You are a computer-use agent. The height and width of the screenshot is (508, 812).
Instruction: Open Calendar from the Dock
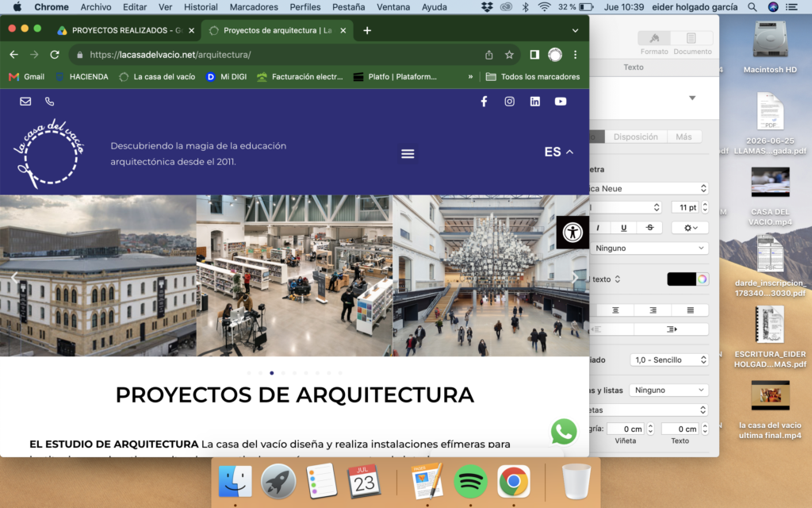[363, 482]
